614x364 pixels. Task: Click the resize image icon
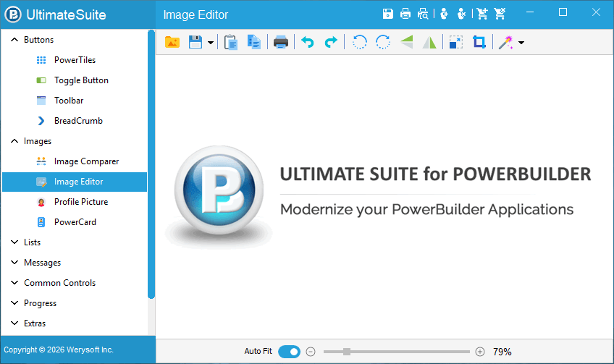pyautogui.click(x=456, y=42)
